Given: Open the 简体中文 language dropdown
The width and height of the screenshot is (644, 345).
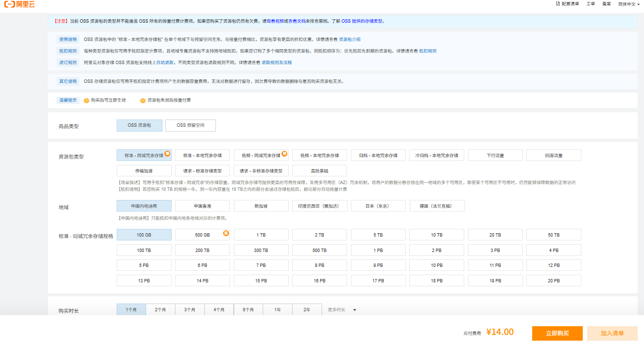Looking at the screenshot, I should (629, 4).
